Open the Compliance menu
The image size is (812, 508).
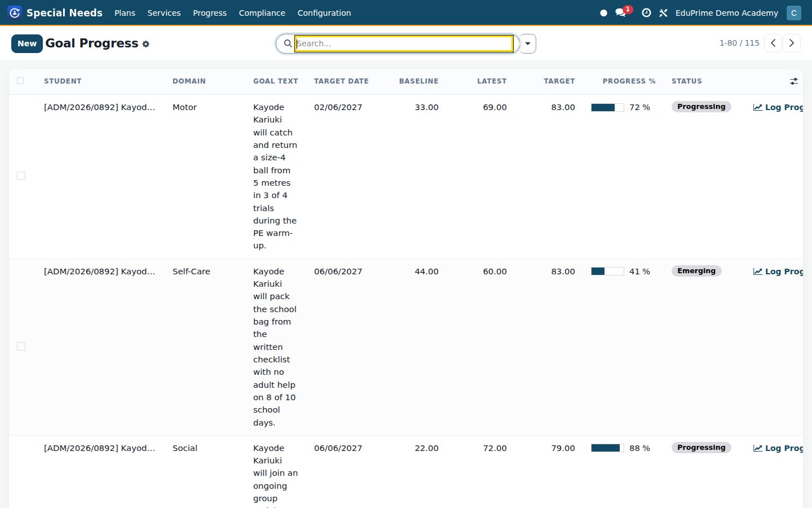262,12
